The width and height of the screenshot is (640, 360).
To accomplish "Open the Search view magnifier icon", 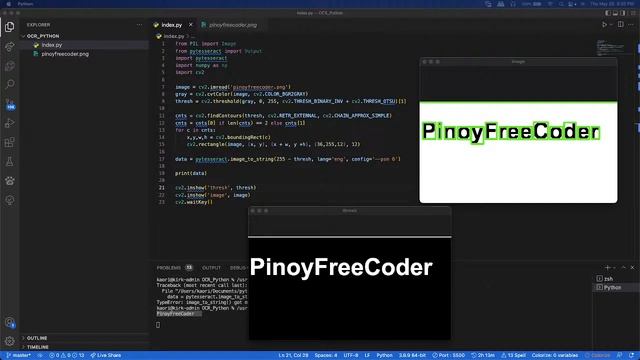I will (x=10, y=84).
